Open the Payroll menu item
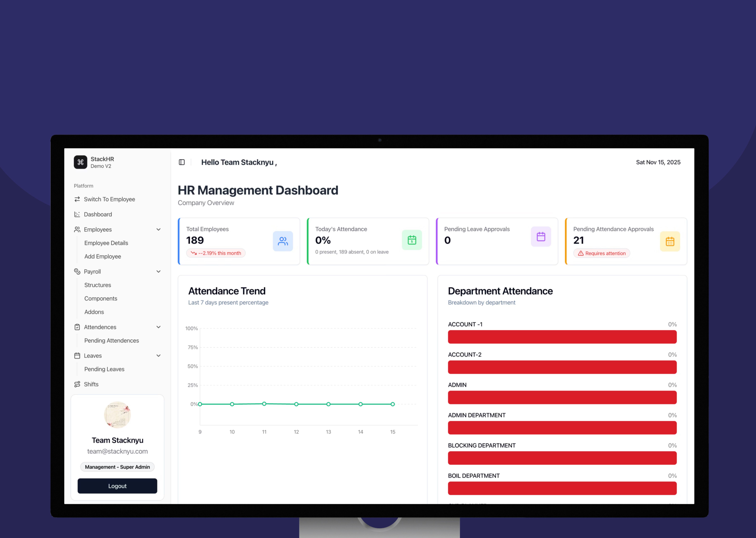756x538 pixels. 117,271
